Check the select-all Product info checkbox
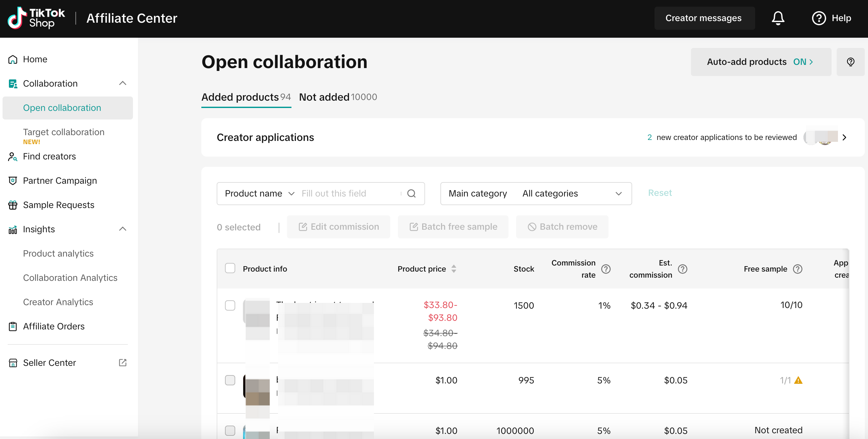Screen dimensions: 868x439 pos(230,268)
